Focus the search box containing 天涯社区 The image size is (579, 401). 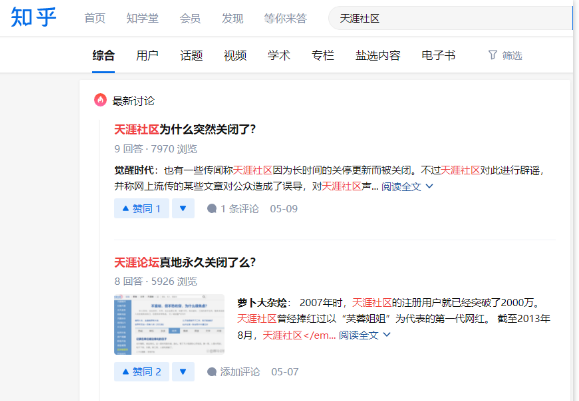click(x=450, y=18)
